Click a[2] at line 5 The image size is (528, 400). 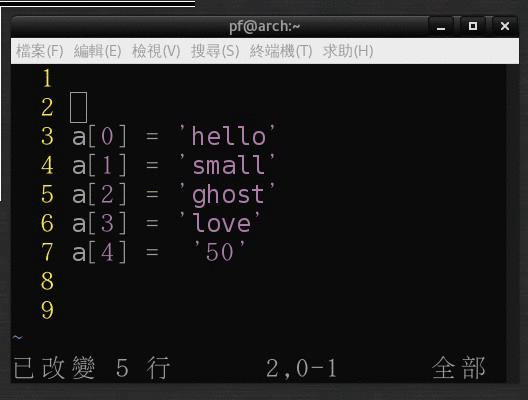click(x=100, y=194)
